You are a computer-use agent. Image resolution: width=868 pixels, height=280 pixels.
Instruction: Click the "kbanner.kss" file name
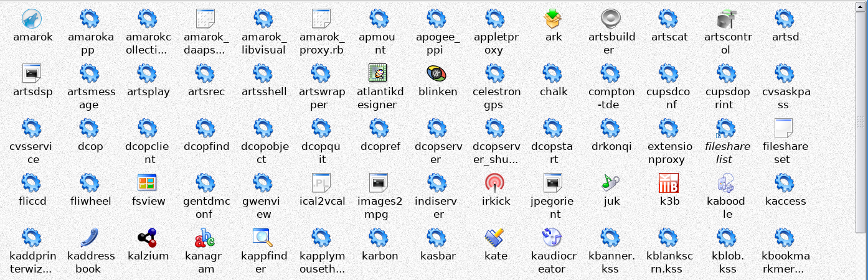tap(611, 263)
